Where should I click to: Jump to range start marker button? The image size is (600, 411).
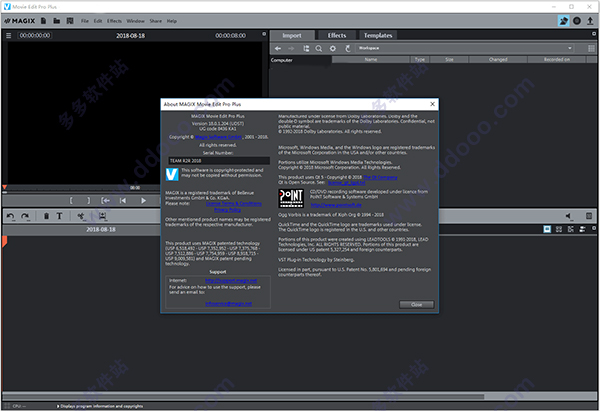pyautogui.click(x=105, y=201)
